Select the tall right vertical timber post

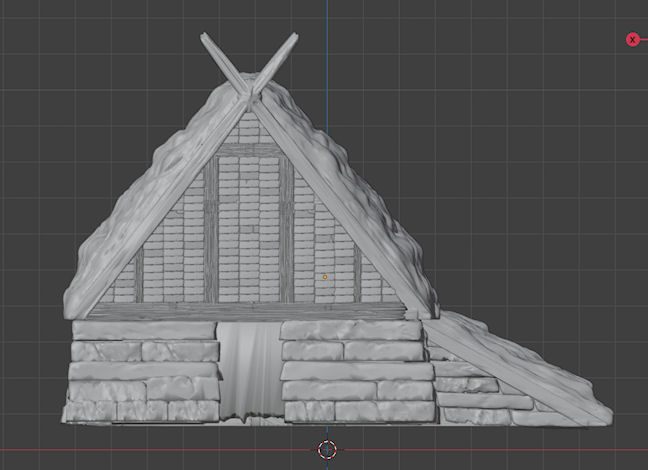point(287,230)
